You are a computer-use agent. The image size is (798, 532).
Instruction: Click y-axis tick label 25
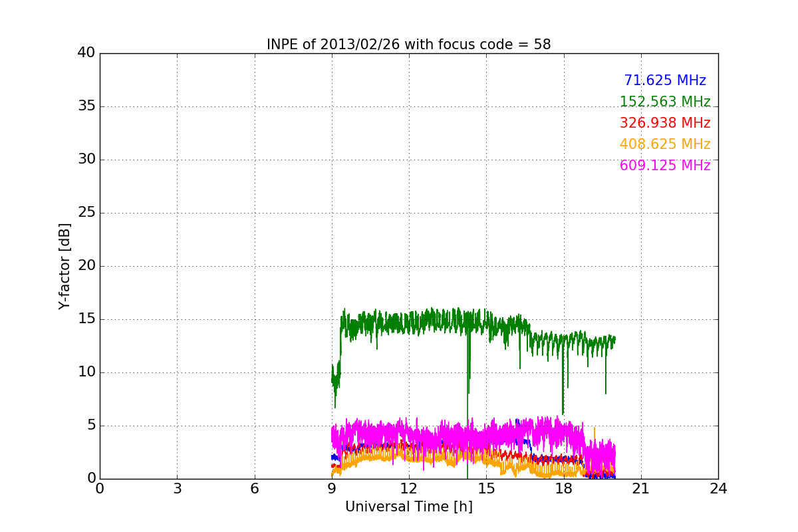pos(86,213)
